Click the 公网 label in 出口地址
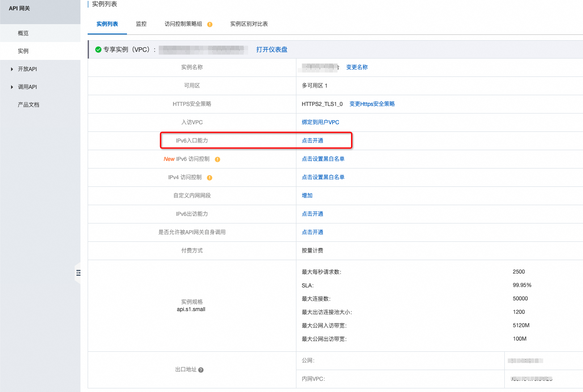583x392 pixels. point(308,360)
